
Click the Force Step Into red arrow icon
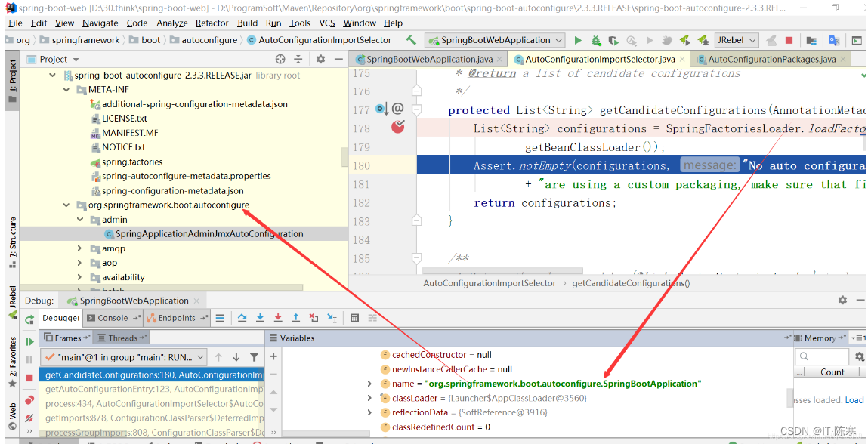[278, 318]
